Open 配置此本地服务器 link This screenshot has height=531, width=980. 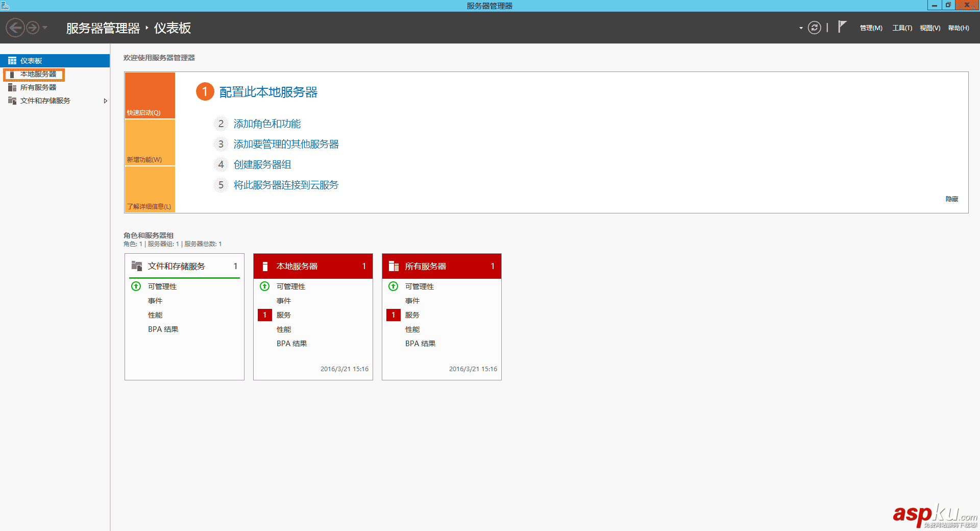tap(268, 92)
